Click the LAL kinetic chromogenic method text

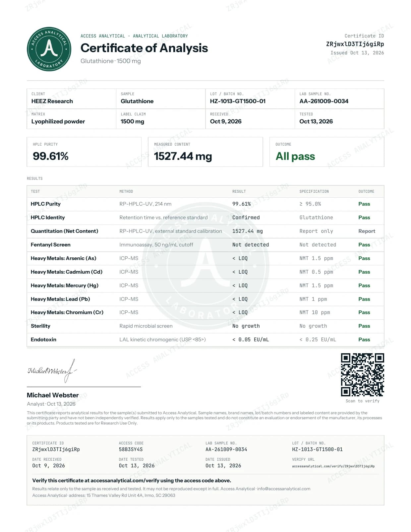[x=162, y=340]
